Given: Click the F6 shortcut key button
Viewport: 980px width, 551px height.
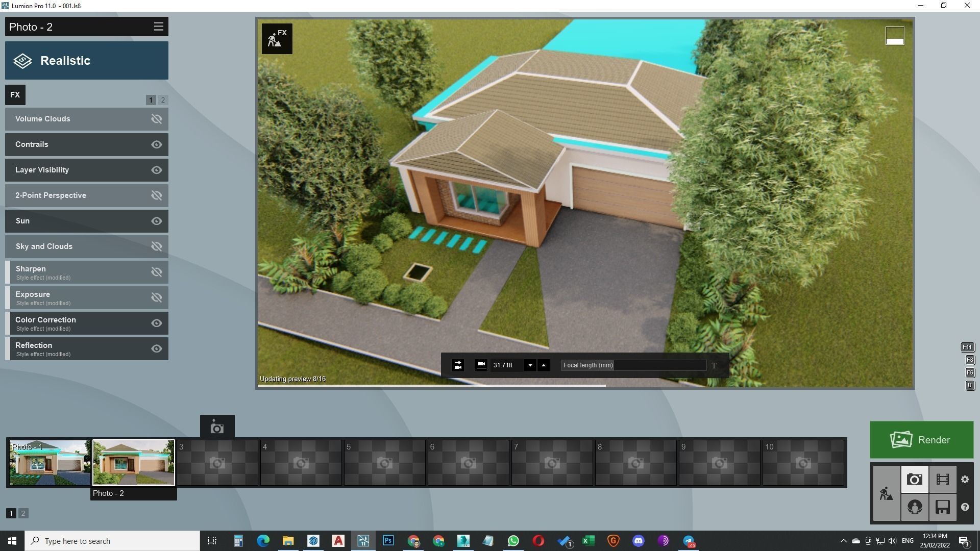Looking at the screenshot, I should click(970, 372).
